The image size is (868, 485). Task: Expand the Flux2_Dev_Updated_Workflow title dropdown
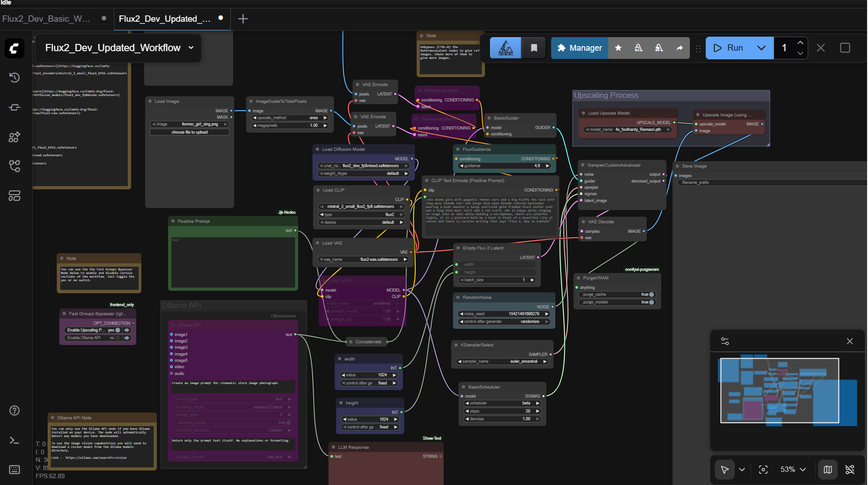point(191,48)
